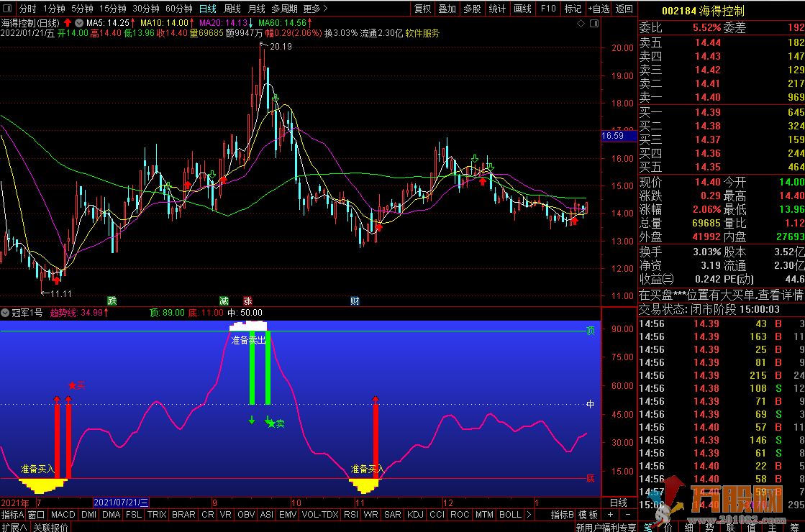Click the 返回 back button
This screenshot has height=532, width=805.
(624, 9)
